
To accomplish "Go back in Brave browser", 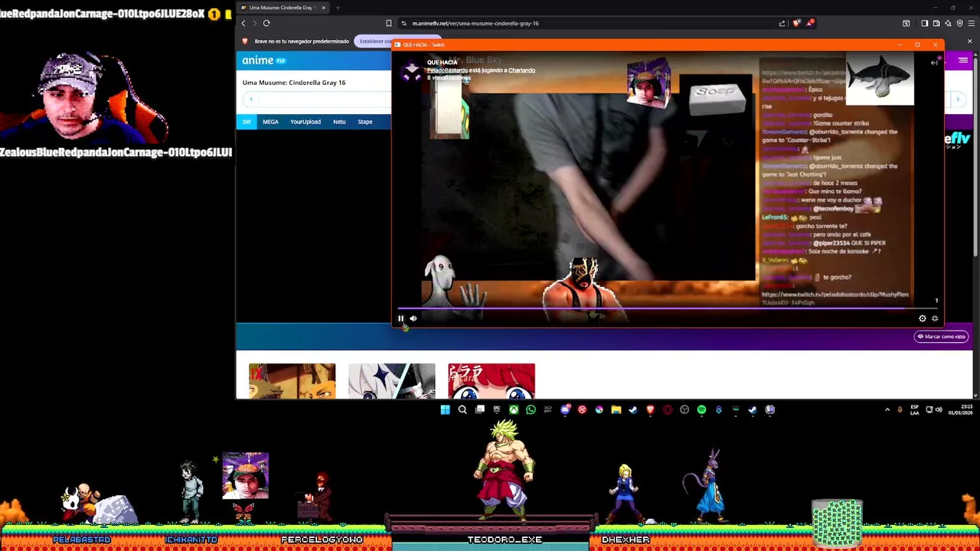I will coord(243,23).
